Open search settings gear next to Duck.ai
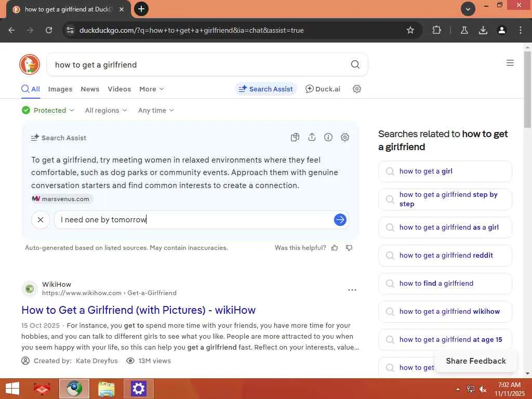 click(356, 89)
